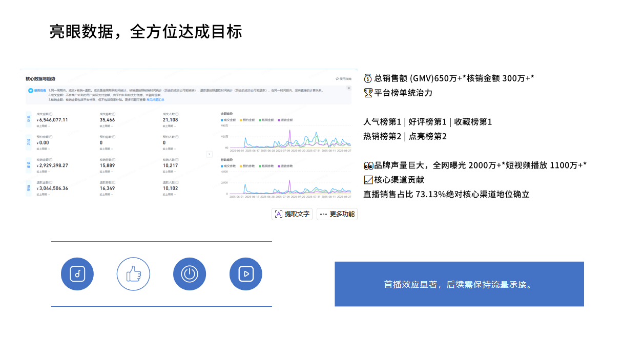The image size is (644, 359).
Task: Click the info icon beside 核销金额
Action: [51, 160]
